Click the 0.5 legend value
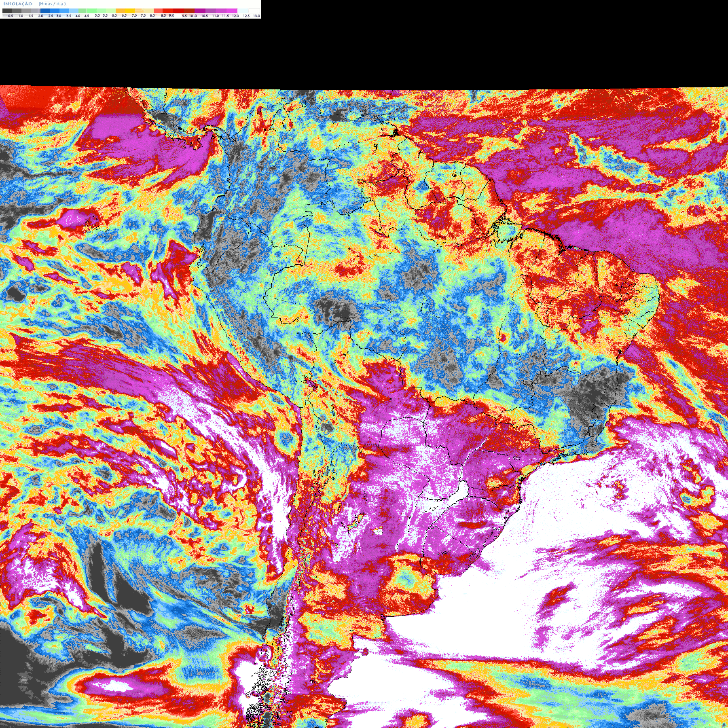The image size is (728, 728). coord(11,16)
